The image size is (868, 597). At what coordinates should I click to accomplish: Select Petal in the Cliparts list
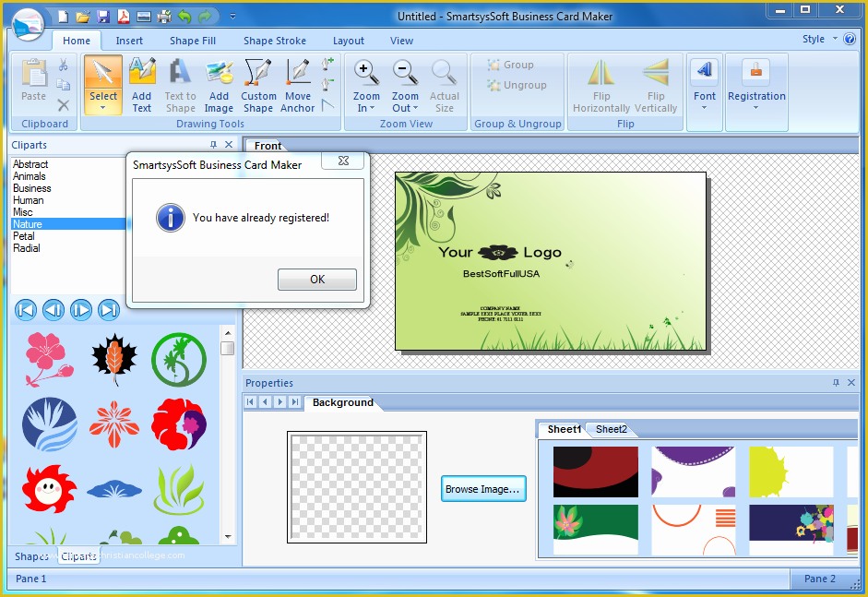24,236
